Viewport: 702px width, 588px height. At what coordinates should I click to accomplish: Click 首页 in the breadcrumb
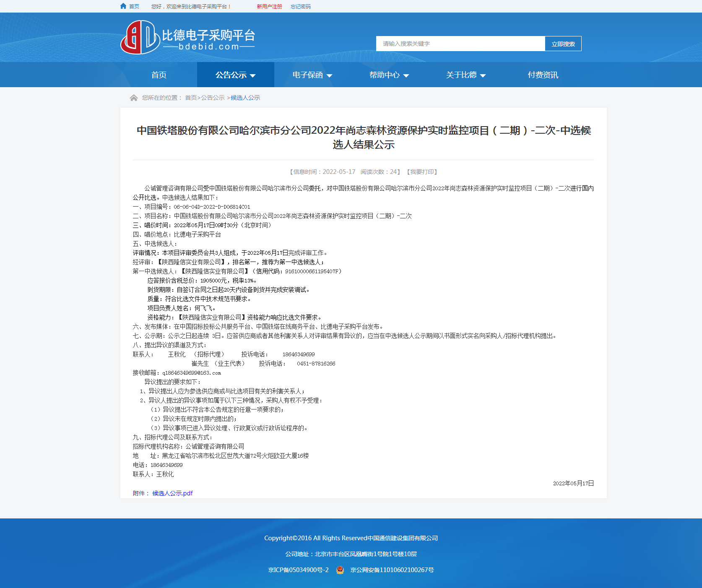pyautogui.click(x=191, y=98)
